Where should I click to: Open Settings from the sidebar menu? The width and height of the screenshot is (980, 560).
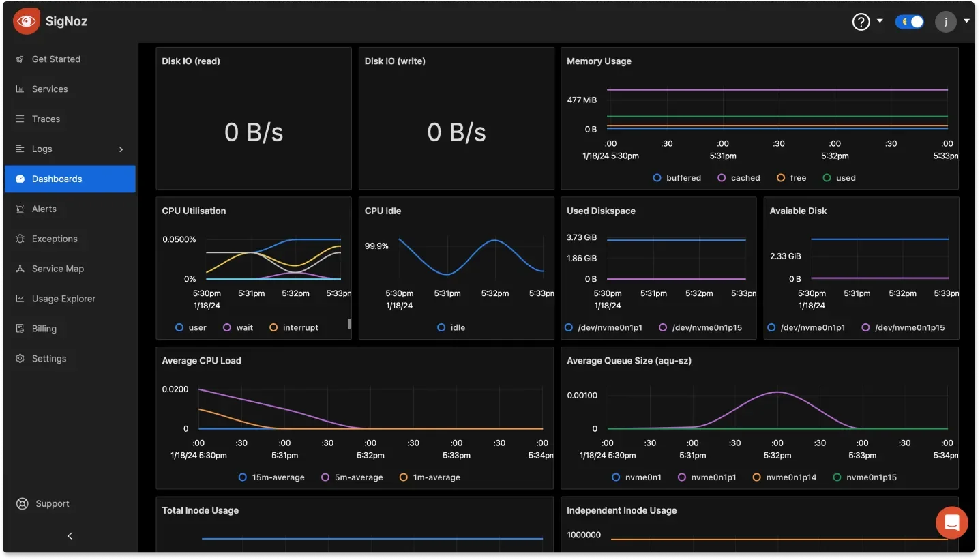coord(48,358)
